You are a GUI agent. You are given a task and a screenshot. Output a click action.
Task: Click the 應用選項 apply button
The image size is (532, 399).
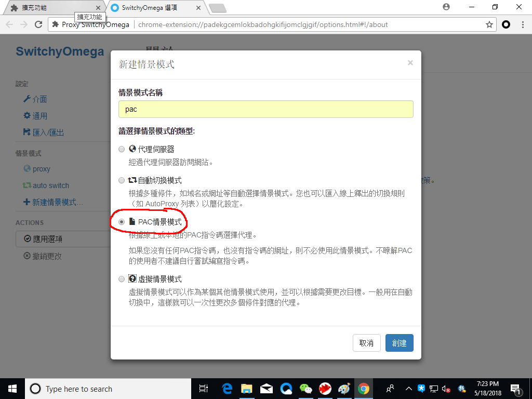pyautogui.click(x=63, y=239)
